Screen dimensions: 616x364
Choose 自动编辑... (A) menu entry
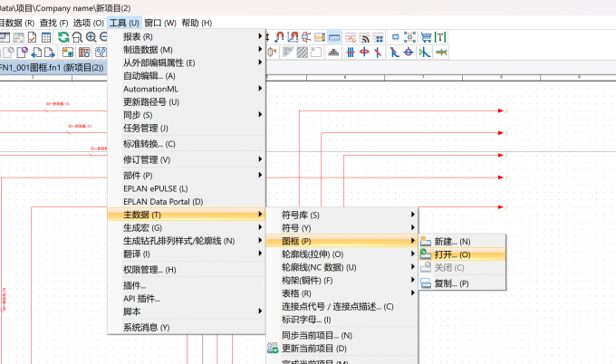[x=187, y=76]
